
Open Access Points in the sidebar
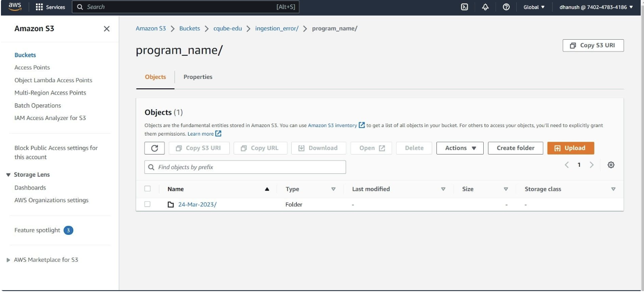(x=32, y=68)
